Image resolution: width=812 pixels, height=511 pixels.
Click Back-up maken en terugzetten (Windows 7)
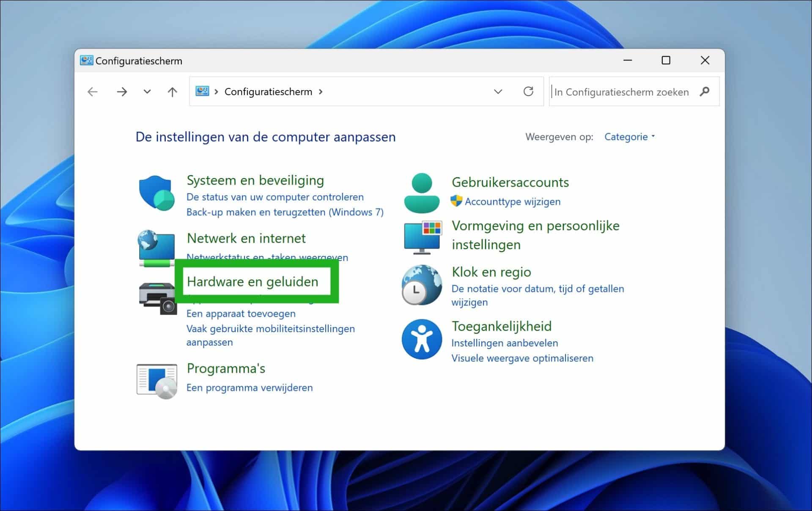(x=285, y=212)
